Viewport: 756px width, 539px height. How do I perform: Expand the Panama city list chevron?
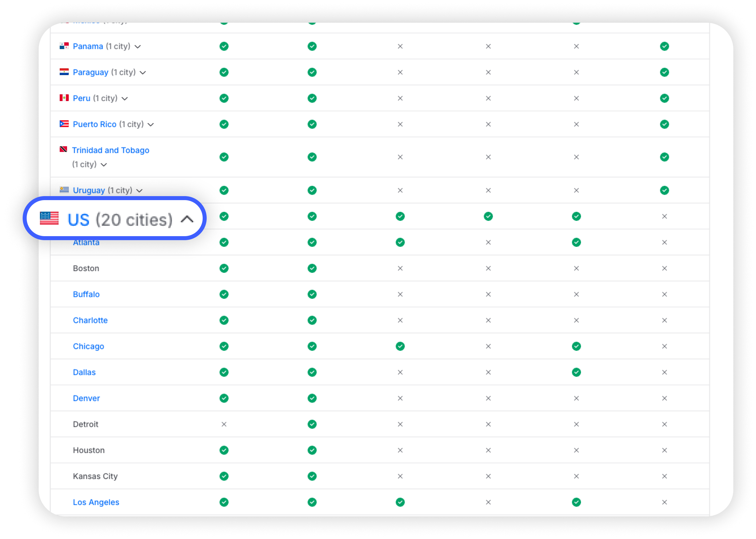138,47
